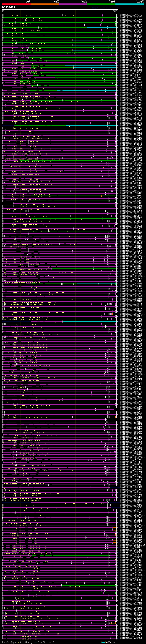Select the BB932409 query label
146x644 pixels.
tap(8, 8)
